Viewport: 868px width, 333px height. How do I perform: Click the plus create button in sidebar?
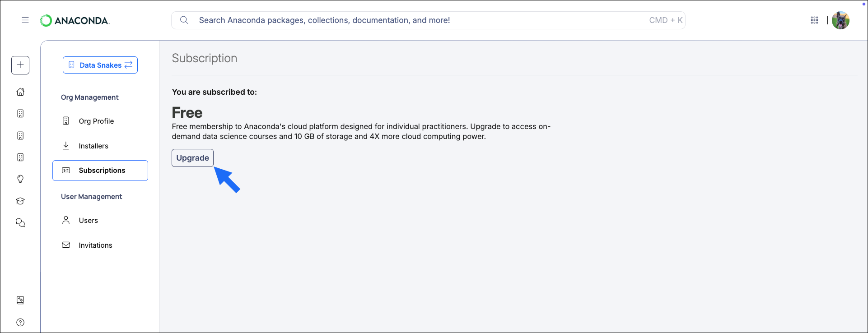(x=20, y=65)
